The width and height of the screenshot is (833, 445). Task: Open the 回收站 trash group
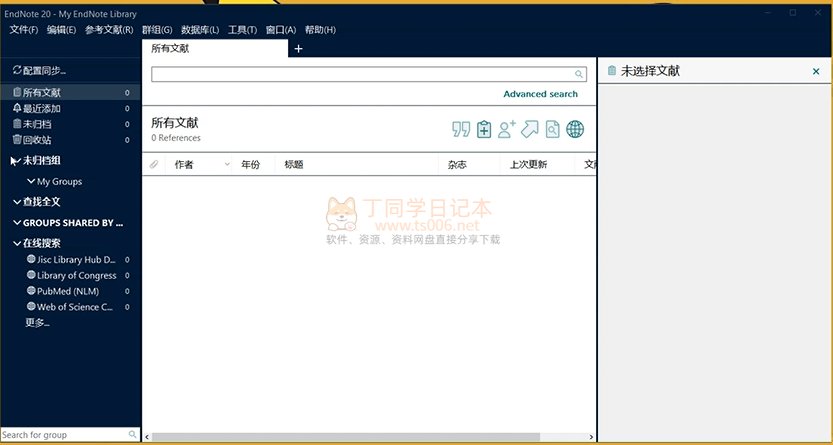(37, 140)
